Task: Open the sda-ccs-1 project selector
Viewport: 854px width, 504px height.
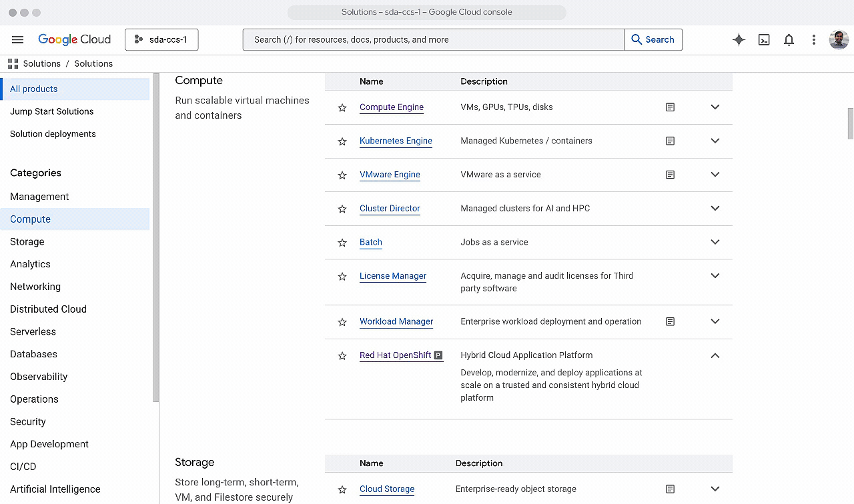Action: tap(161, 39)
